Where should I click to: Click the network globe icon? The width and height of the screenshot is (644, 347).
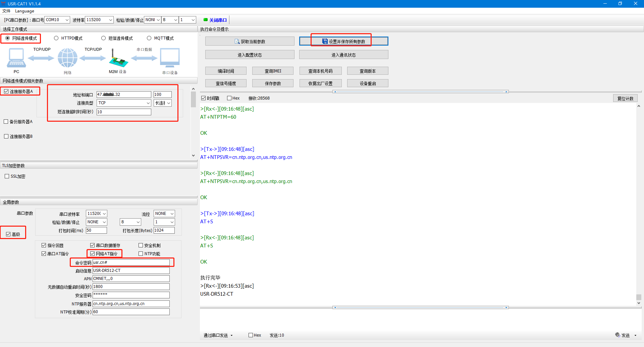point(67,58)
